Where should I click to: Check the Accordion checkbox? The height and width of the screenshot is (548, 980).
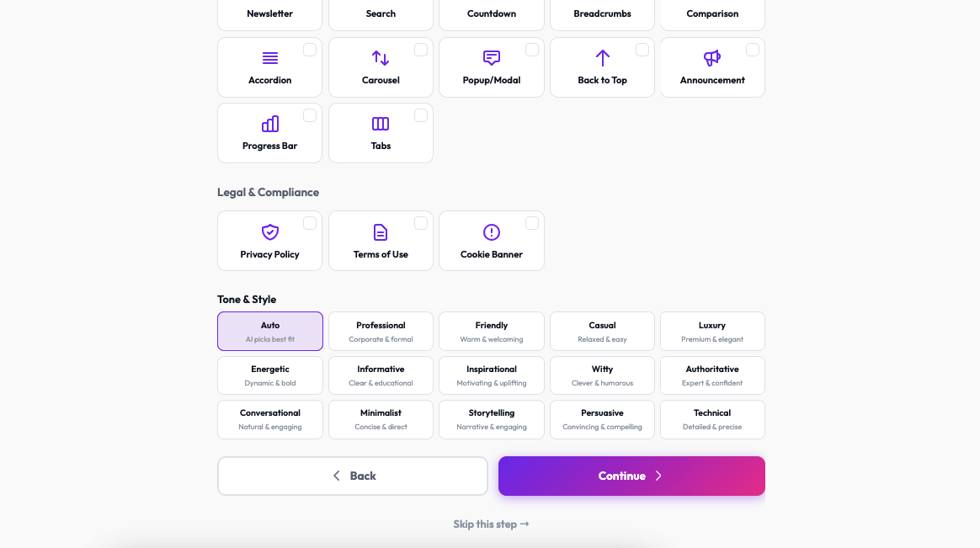tap(309, 50)
